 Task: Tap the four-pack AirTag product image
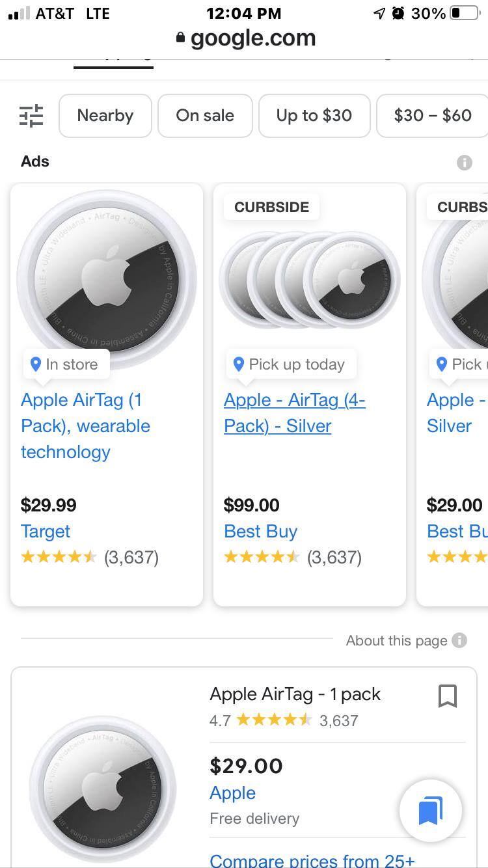[310, 278]
